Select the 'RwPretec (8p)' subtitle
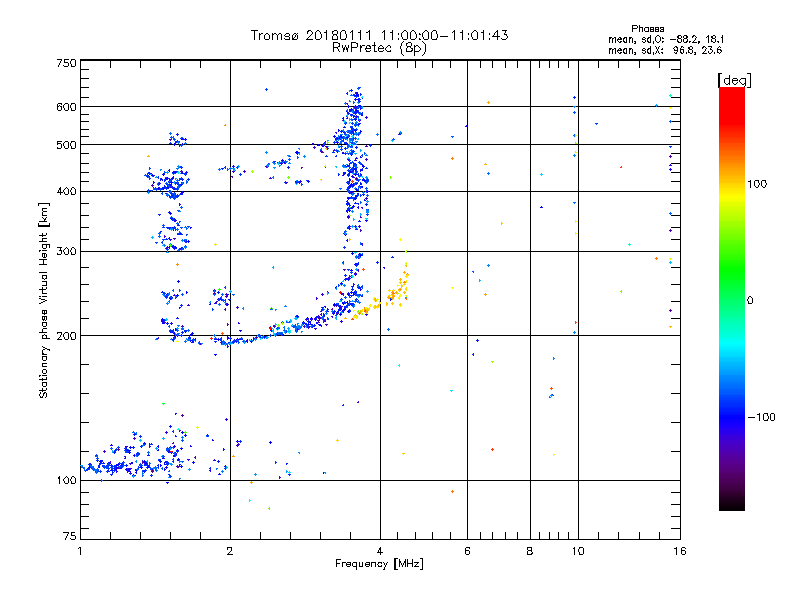 (x=379, y=48)
